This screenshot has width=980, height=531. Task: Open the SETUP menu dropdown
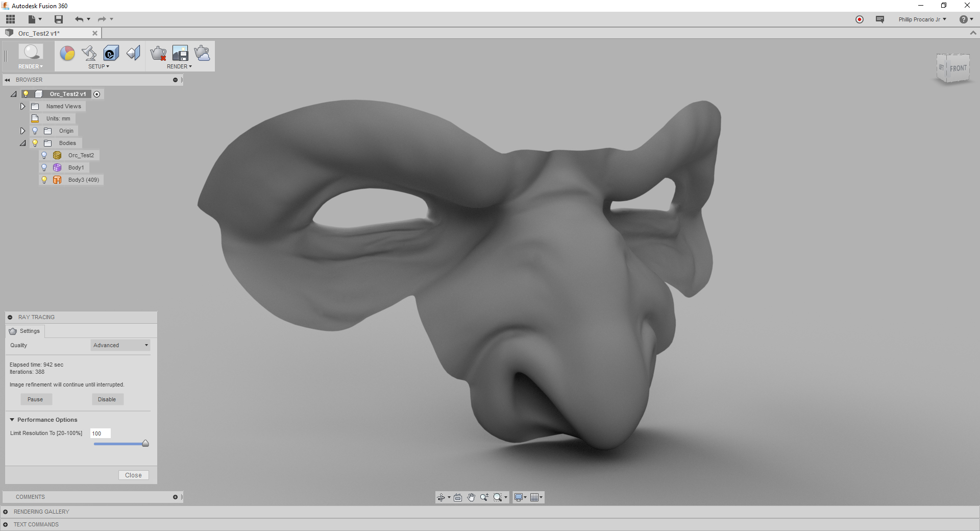[99, 66]
